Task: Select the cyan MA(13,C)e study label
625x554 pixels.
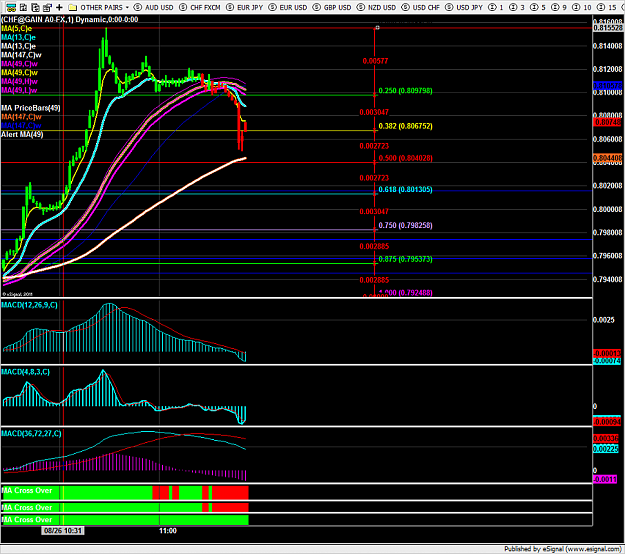Action: click(18, 37)
